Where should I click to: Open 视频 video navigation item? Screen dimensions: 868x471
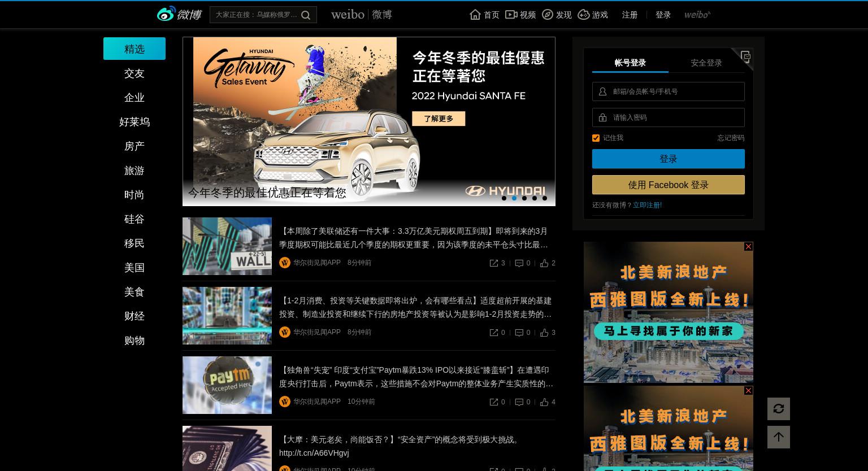pyautogui.click(x=520, y=15)
